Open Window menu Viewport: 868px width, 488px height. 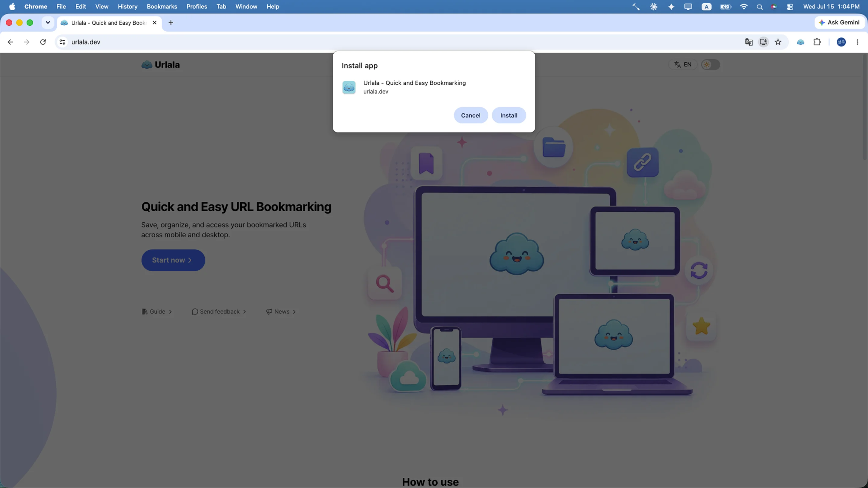pos(246,6)
